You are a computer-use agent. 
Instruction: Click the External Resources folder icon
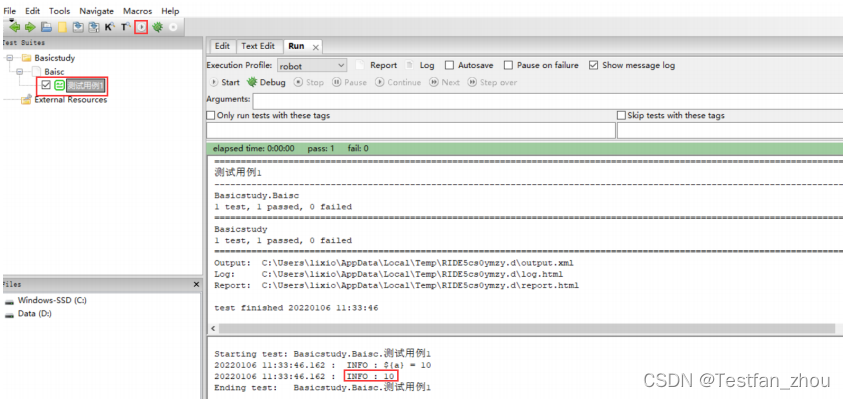[x=26, y=100]
